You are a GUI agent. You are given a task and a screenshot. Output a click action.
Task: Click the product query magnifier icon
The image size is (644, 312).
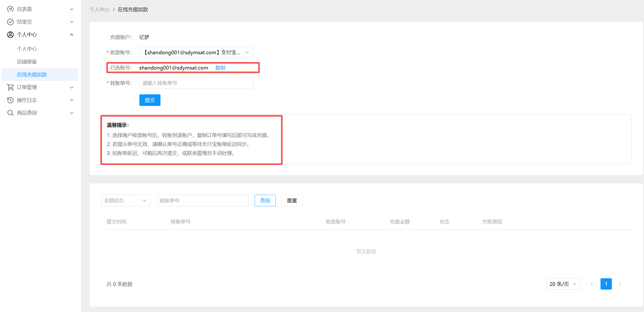pos(10,113)
